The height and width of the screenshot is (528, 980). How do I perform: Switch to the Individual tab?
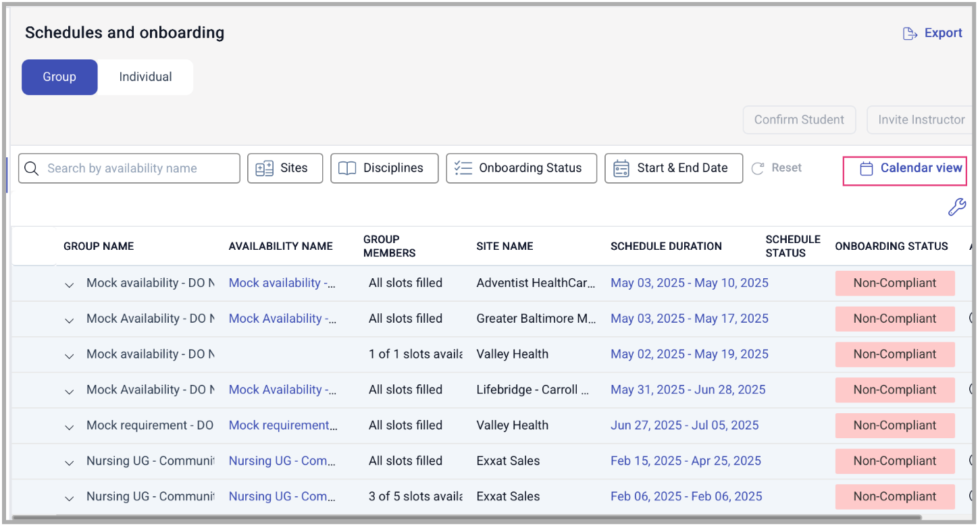[x=145, y=77]
